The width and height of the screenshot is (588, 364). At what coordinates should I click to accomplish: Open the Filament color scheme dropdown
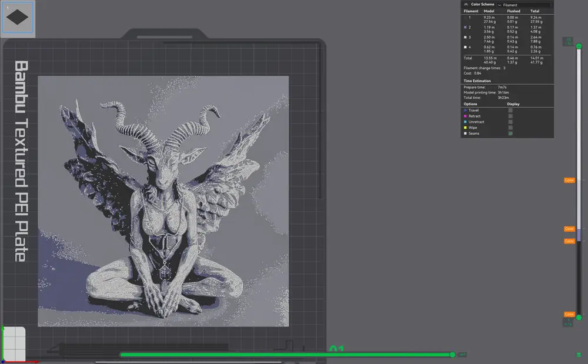pos(523,5)
